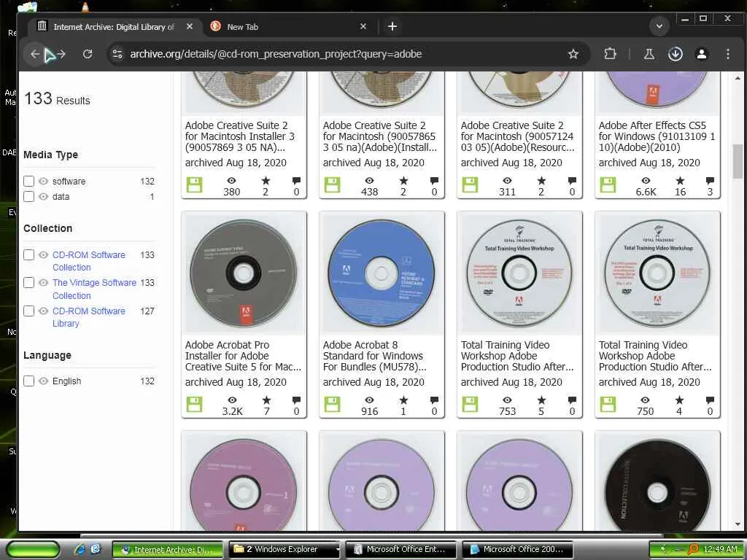Screen dimensions: 747x560
Task: Open Windows Explorer taskbar group dropdown
Action: (338, 550)
